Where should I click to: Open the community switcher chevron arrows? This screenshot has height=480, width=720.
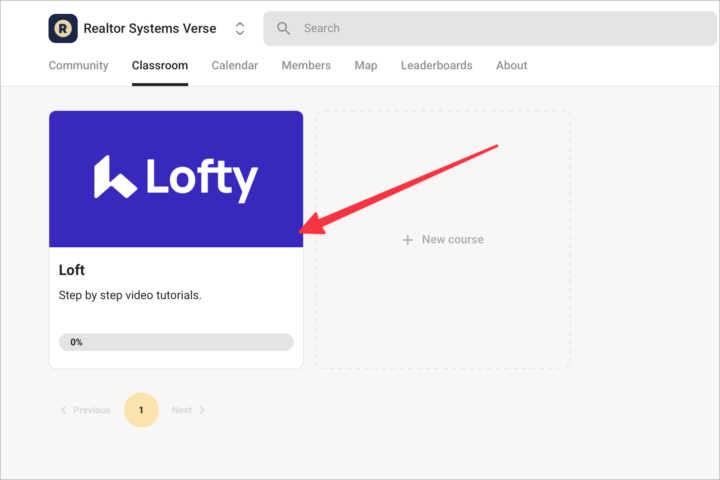(x=240, y=28)
